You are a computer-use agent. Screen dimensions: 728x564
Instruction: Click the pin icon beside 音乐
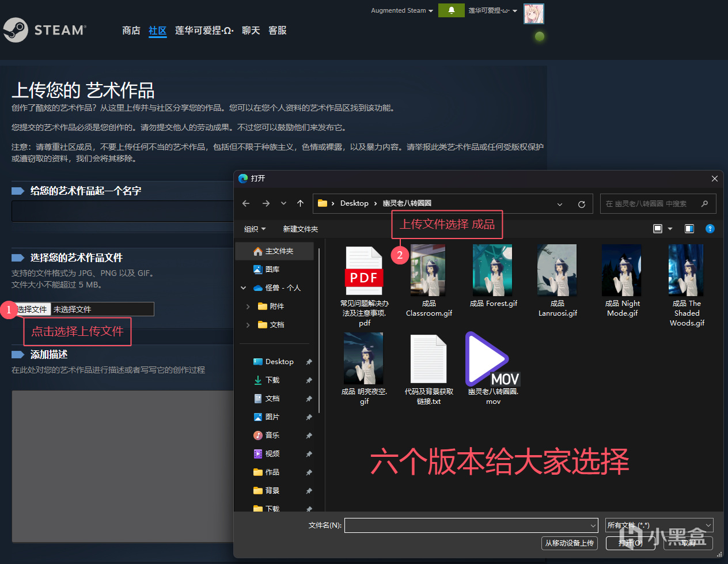(309, 436)
